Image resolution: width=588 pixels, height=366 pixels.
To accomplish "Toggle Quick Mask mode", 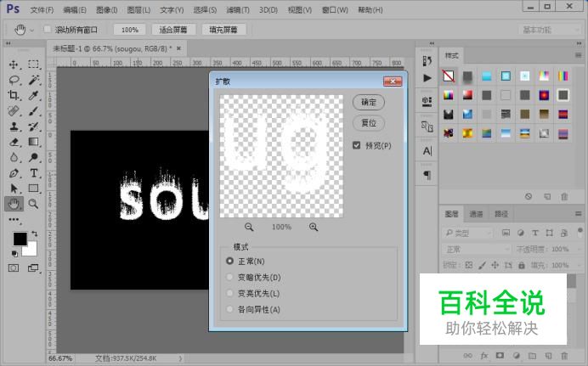I will (14, 267).
